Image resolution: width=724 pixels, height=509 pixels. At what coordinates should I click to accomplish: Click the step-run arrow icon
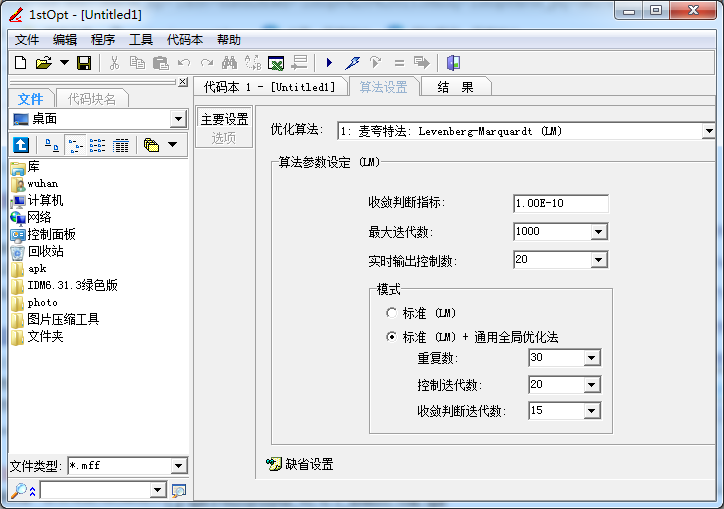pyautogui.click(x=375, y=62)
